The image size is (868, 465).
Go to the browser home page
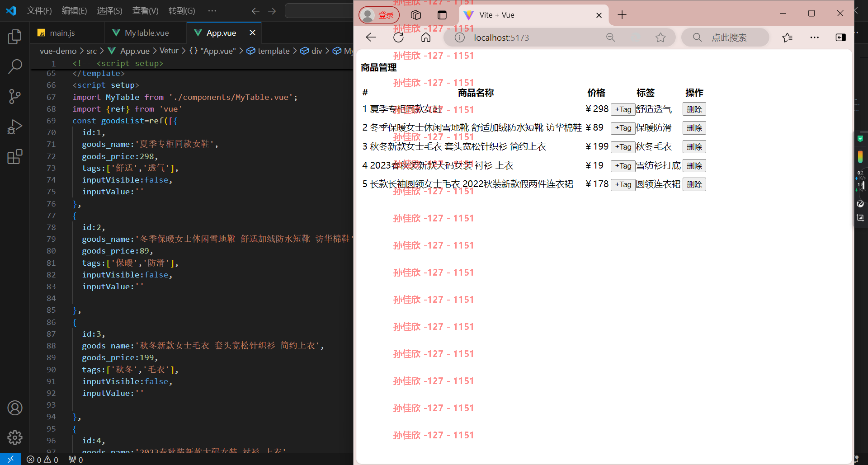click(x=426, y=38)
